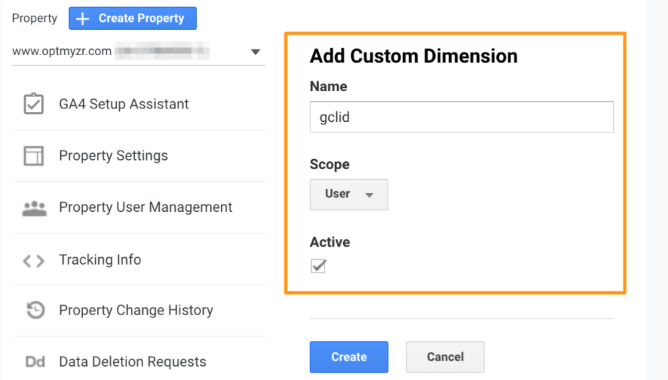Click the Property column label
668x380 pixels.
[x=34, y=18]
